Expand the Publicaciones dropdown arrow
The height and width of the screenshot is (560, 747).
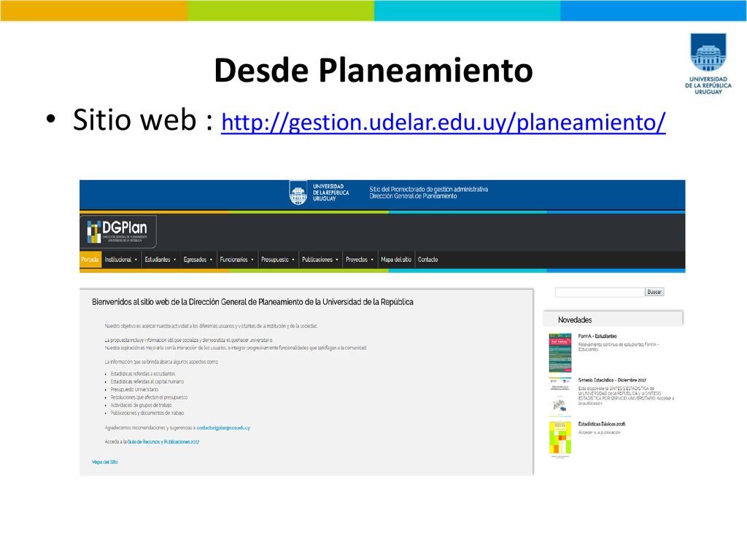pyautogui.click(x=337, y=260)
